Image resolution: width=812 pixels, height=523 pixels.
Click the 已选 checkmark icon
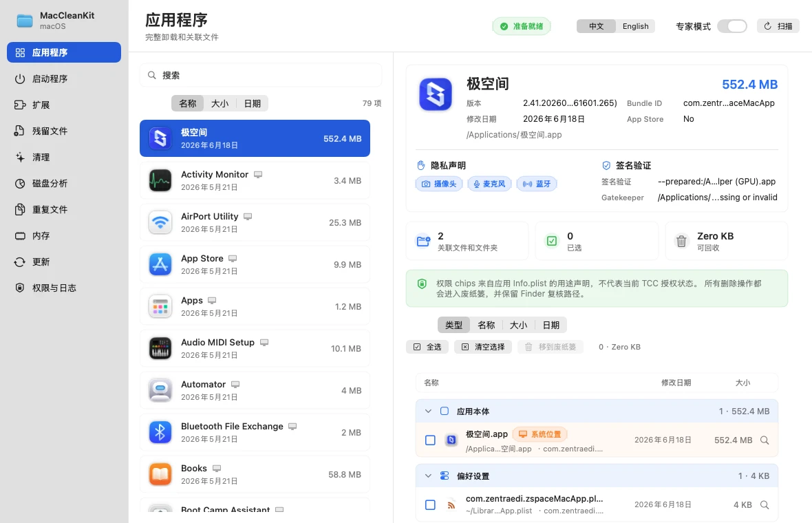552,241
